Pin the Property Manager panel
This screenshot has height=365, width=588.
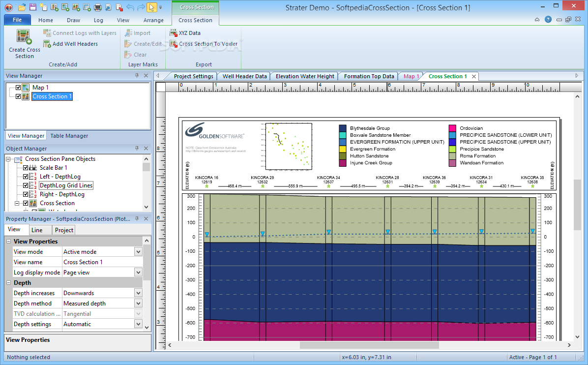[137, 218]
